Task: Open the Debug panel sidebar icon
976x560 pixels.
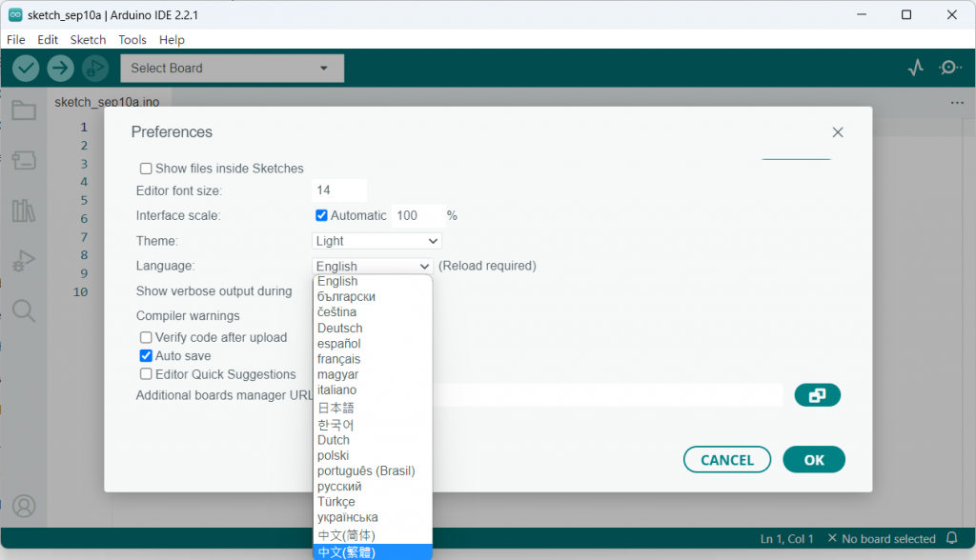Action: click(x=24, y=261)
